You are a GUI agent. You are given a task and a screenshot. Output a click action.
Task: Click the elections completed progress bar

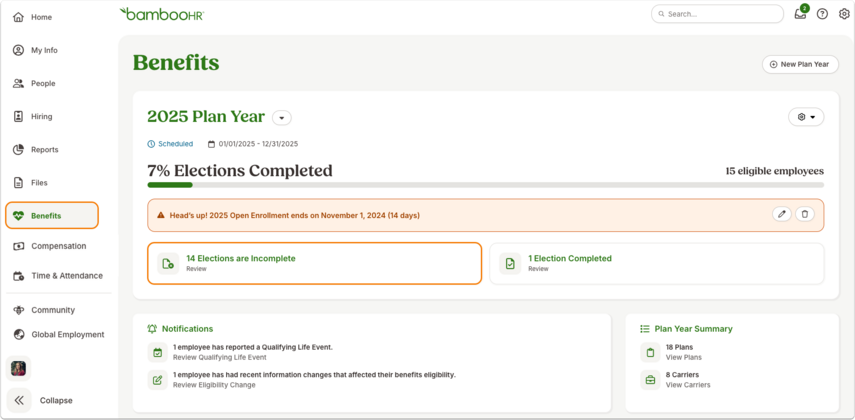point(485,185)
